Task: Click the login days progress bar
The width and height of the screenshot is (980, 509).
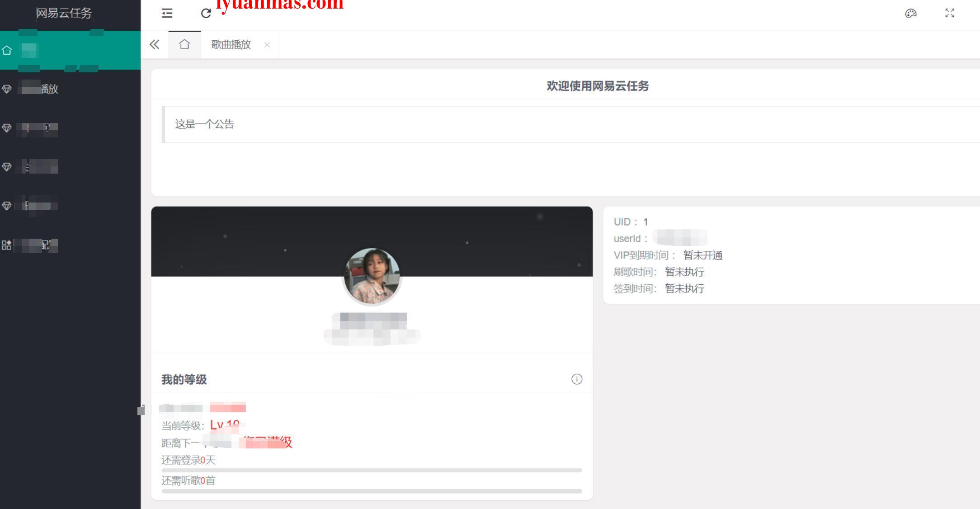Action: [x=372, y=470]
